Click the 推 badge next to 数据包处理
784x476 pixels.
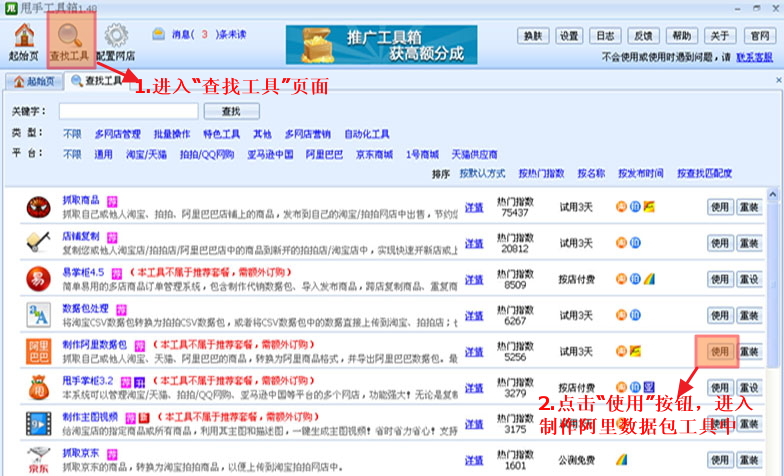tap(122, 310)
